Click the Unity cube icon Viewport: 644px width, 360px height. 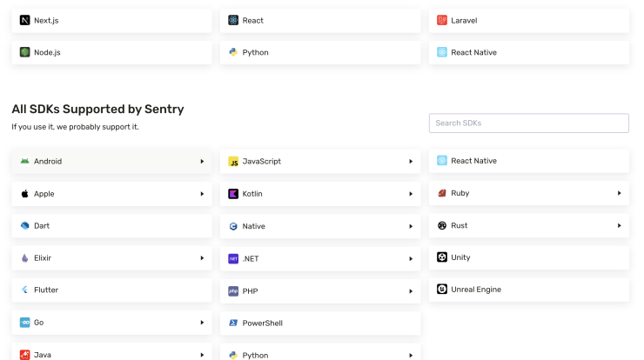point(442,257)
